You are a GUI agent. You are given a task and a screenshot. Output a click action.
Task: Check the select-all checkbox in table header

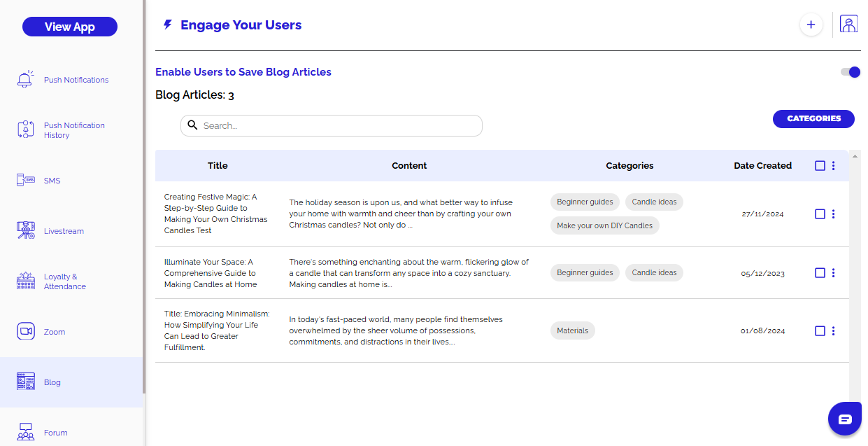(820, 166)
